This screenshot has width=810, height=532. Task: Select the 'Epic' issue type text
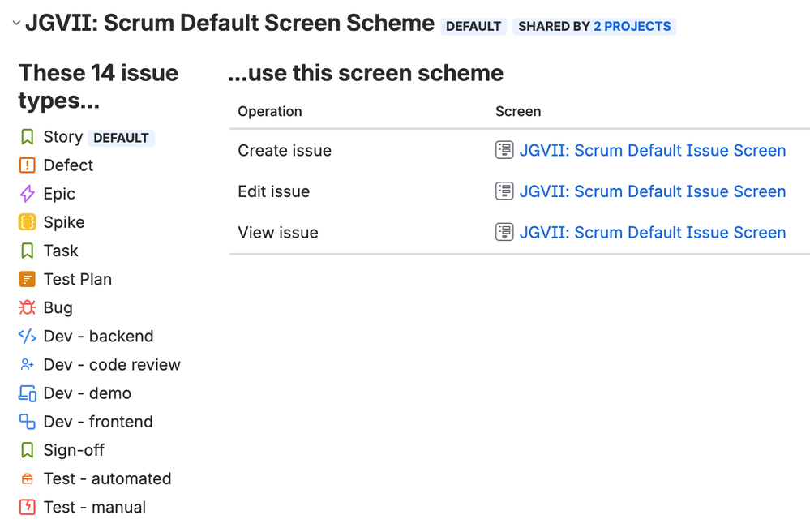(59, 194)
